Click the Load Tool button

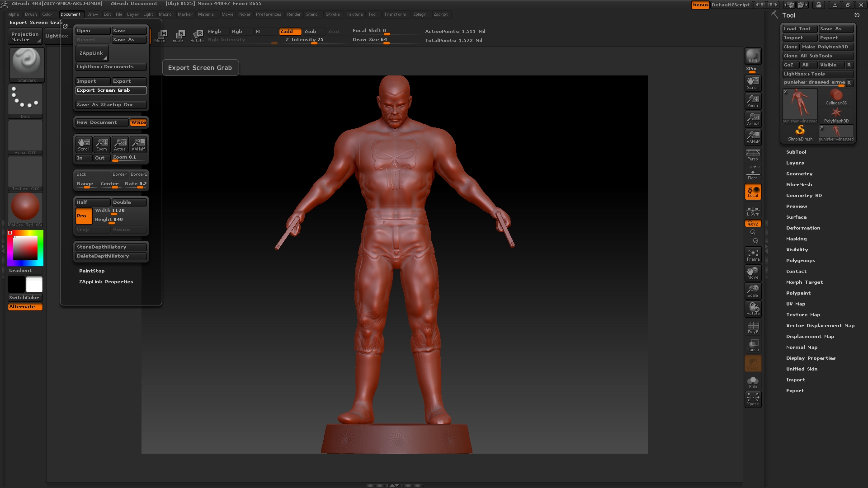[800, 29]
